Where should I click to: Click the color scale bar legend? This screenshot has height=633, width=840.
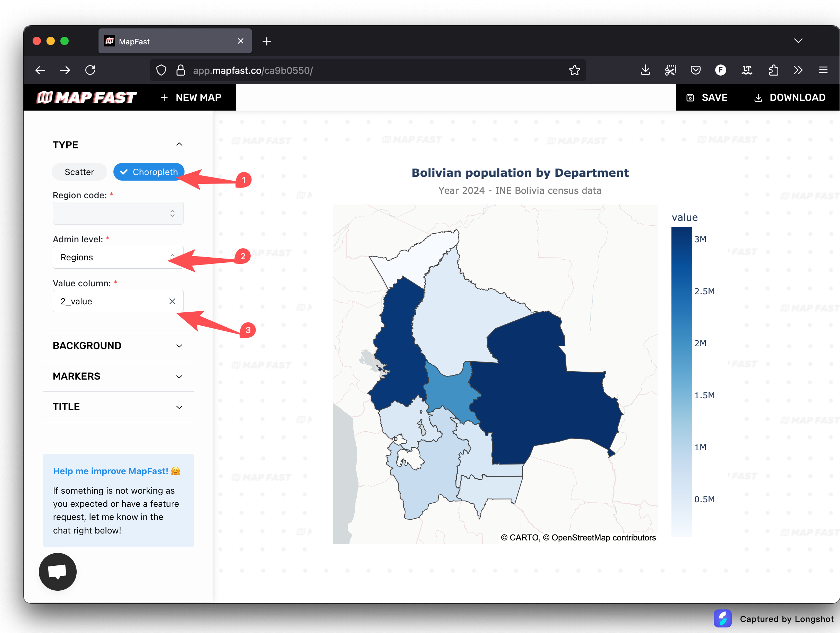pos(682,382)
